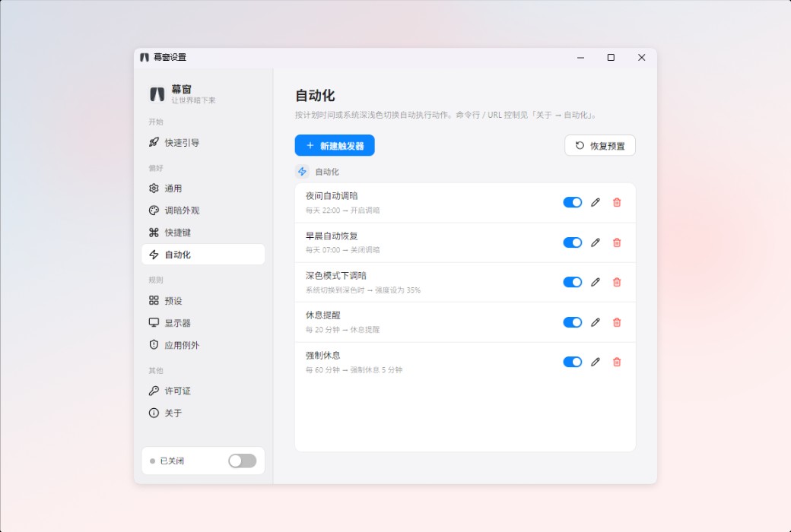Click the lightning icon beside 自动化 list header

click(302, 172)
